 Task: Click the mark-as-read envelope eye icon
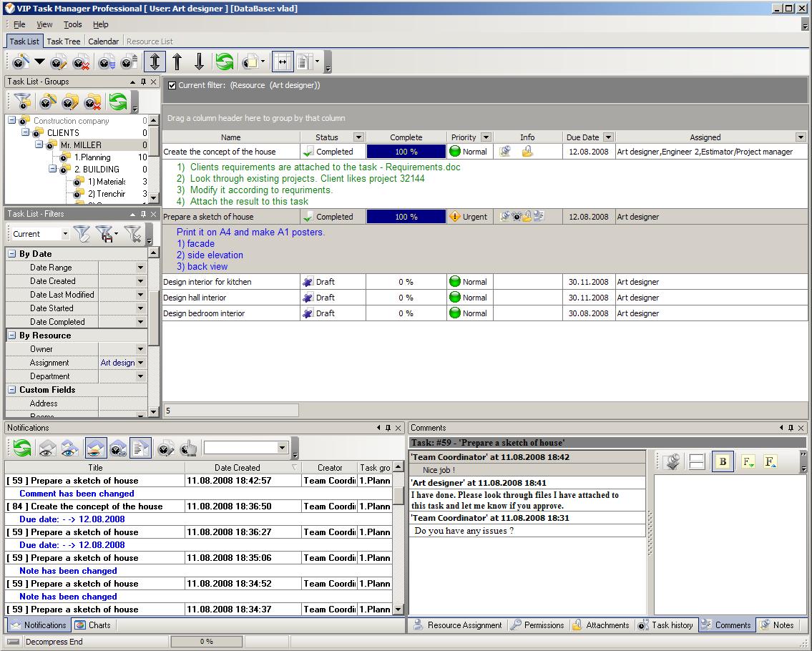pyautogui.click(x=47, y=447)
